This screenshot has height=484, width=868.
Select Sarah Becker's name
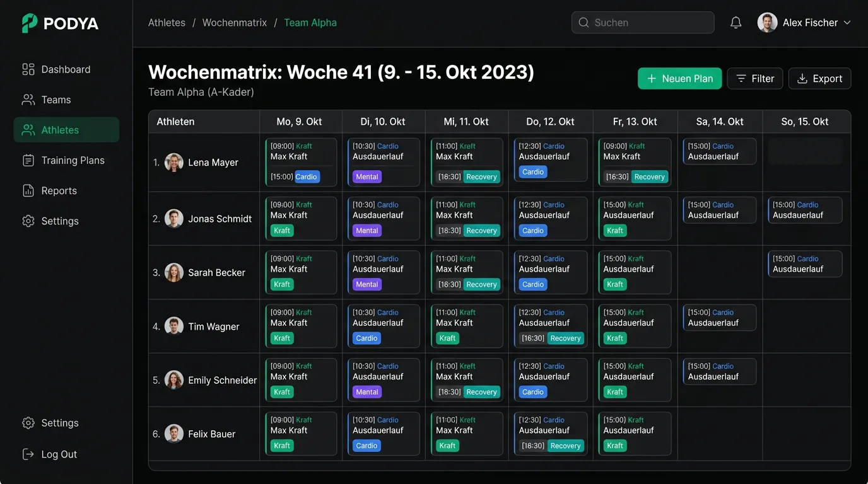[216, 273]
